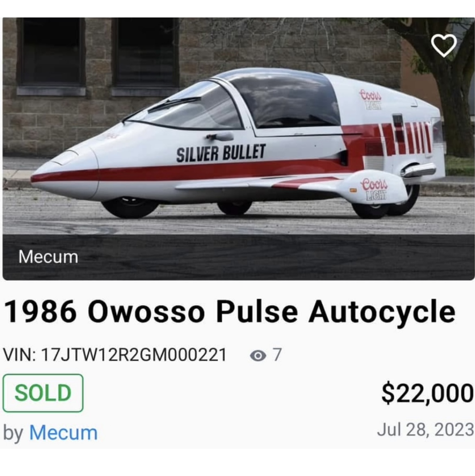
Task: Click the white Mecum label on the photo
Action: 48,257
